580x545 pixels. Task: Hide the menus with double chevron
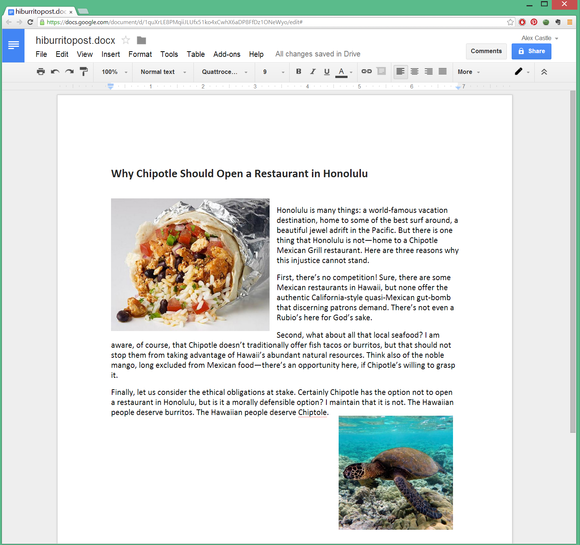coord(544,72)
